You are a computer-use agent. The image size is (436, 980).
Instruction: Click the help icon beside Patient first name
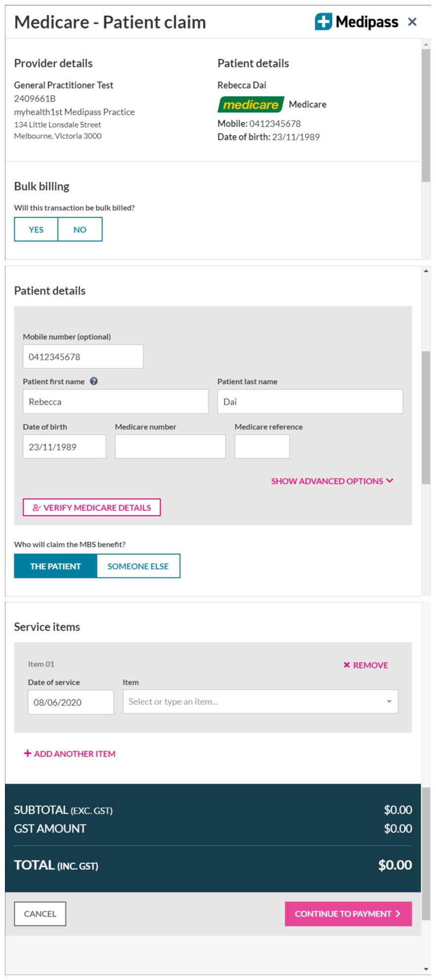pos(94,381)
